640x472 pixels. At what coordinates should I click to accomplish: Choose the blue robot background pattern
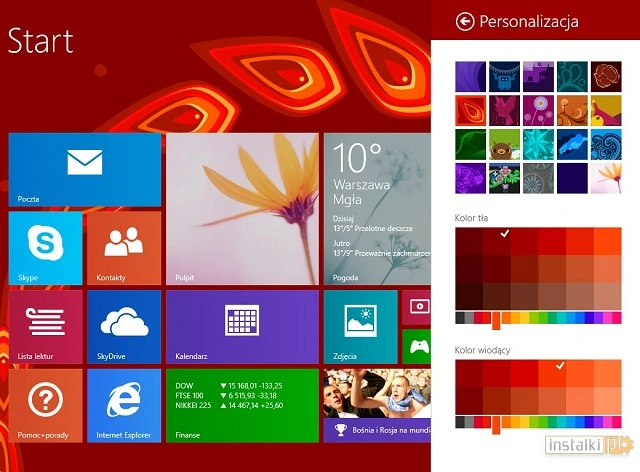pyautogui.click(x=504, y=76)
